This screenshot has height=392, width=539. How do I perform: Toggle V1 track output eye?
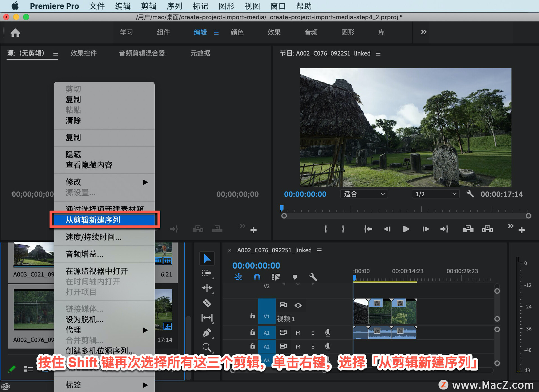[298, 305]
